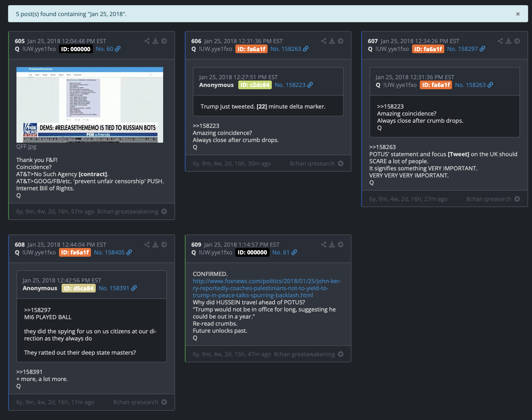
Task: Download post 608
Action: click(x=155, y=244)
